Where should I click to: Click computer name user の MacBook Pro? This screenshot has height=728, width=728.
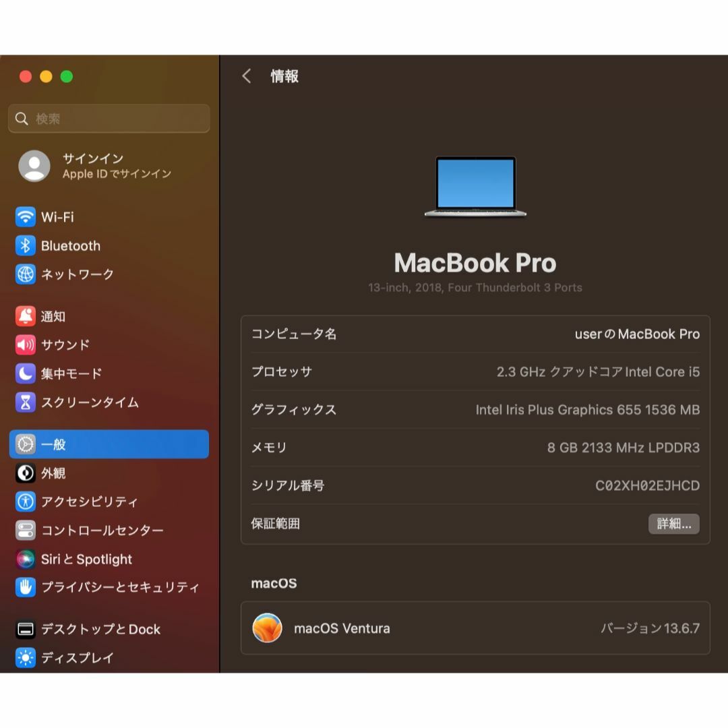coord(637,334)
